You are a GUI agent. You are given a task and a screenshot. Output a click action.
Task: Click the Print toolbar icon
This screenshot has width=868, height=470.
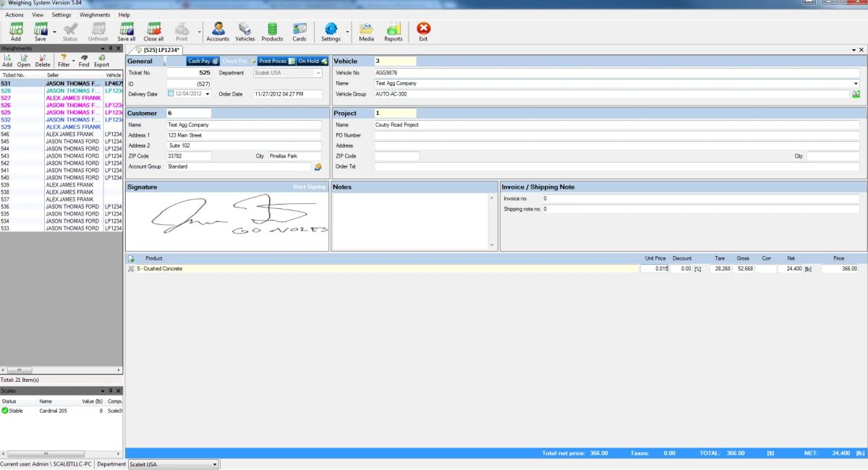(182, 31)
